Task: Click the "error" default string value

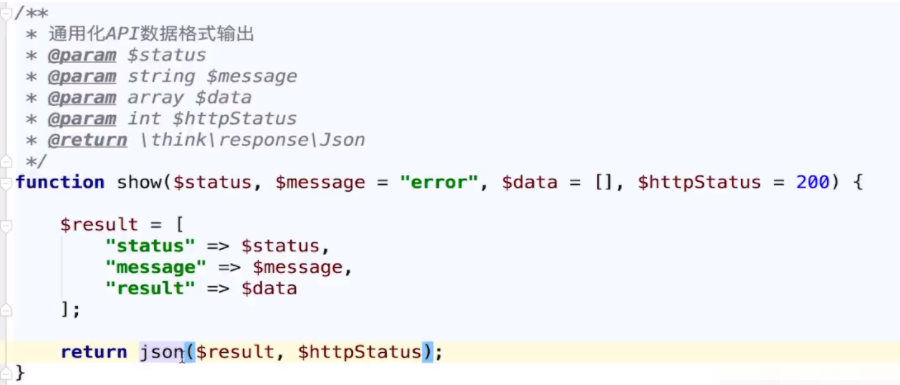Action: [x=439, y=183]
